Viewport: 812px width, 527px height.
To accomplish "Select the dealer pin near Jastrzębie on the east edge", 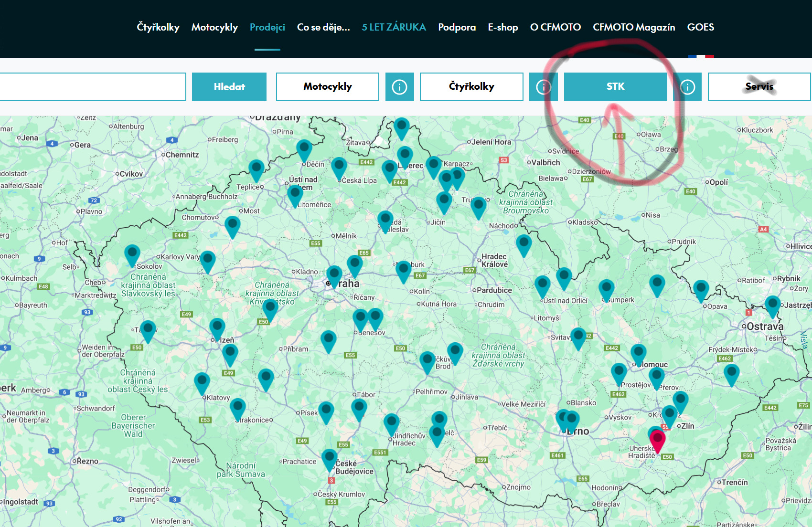I will click(x=772, y=306).
